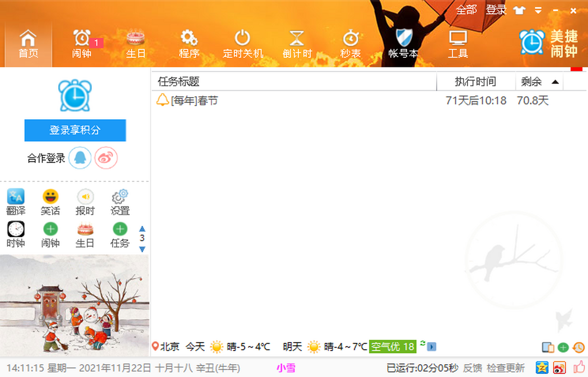Change skin with the T-shirt icon

click(519, 10)
